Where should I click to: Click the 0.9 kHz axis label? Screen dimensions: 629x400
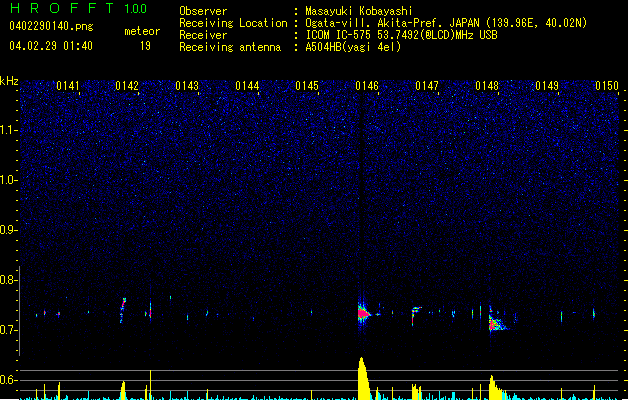[x=8, y=230]
